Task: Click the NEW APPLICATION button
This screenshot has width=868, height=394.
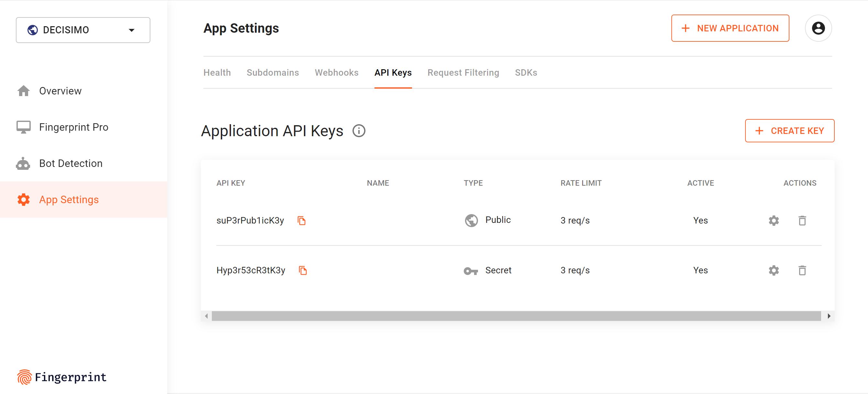Action: pyautogui.click(x=730, y=28)
